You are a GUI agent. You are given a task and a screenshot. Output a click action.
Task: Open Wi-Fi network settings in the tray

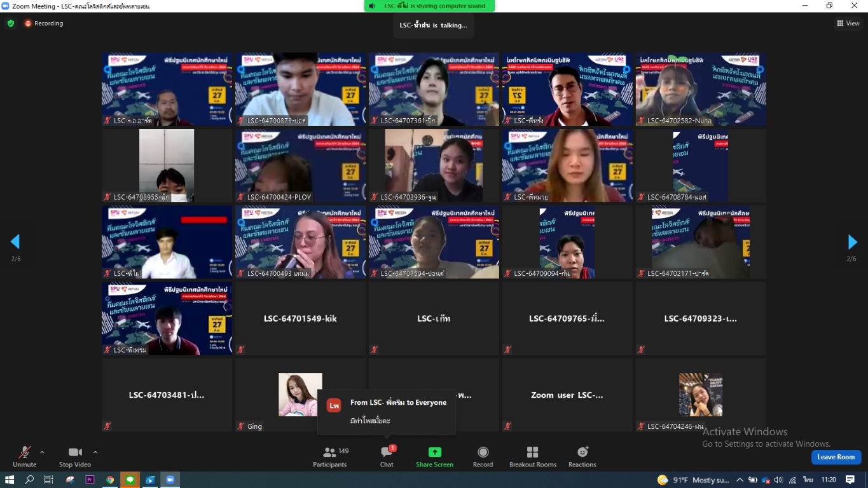(x=792, y=480)
